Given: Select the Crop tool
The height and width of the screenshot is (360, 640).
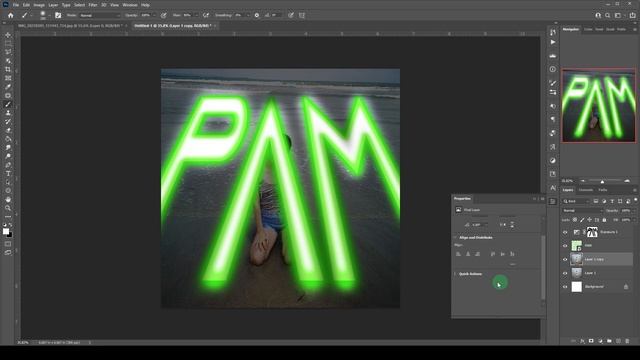Looking at the screenshot, I should click(x=8, y=69).
